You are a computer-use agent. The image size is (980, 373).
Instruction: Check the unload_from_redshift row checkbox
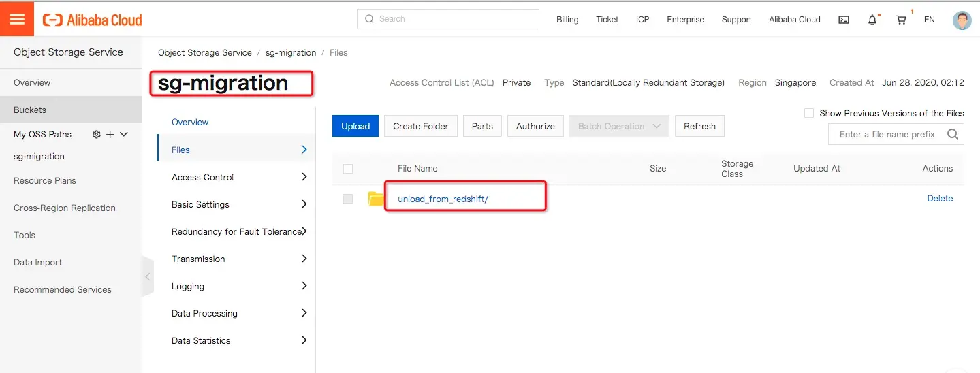pyautogui.click(x=348, y=199)
